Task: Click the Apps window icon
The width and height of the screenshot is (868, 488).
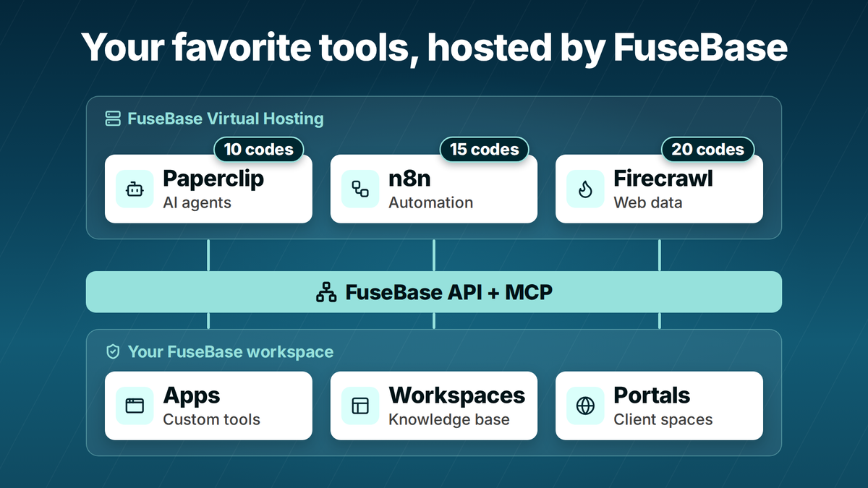Action: (x=135, y=406)
